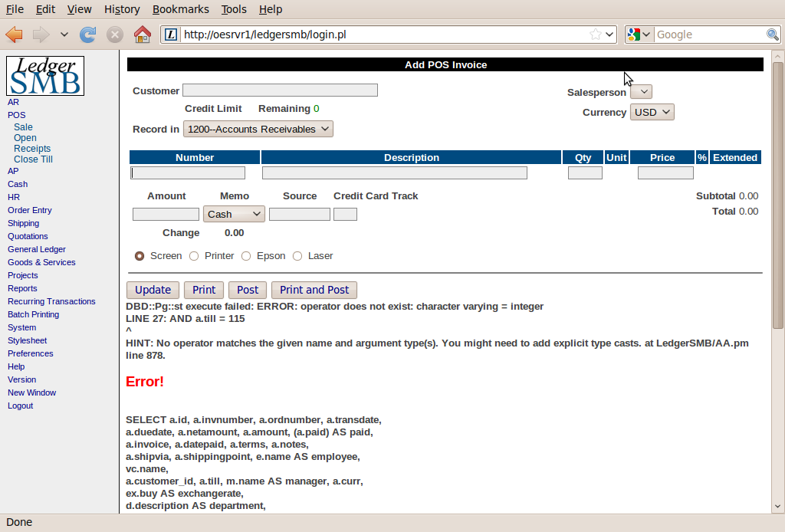Open the Sale link under POS
The height and width of the screenshot is (532, 785).
tap(23, 127)
